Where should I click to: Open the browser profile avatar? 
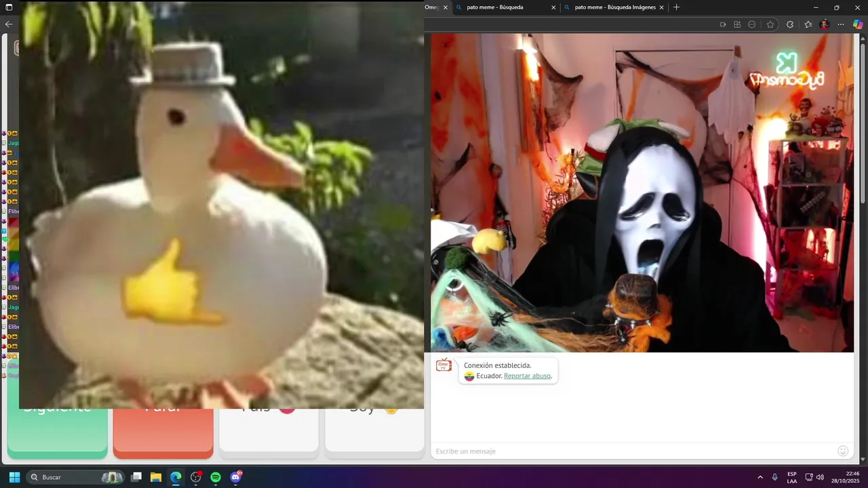(825, 24)
